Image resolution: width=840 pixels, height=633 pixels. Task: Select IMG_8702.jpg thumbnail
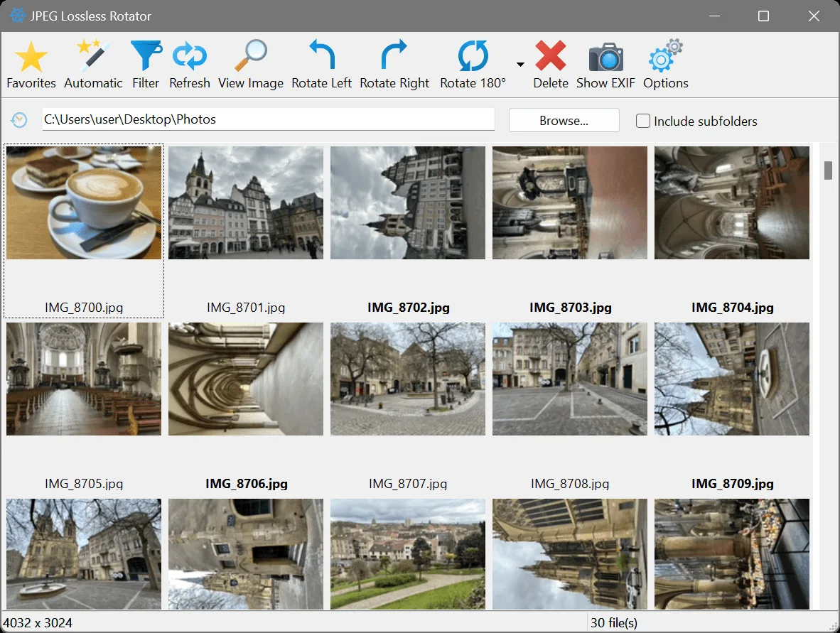pyautogui.click(x=408, y=203)
